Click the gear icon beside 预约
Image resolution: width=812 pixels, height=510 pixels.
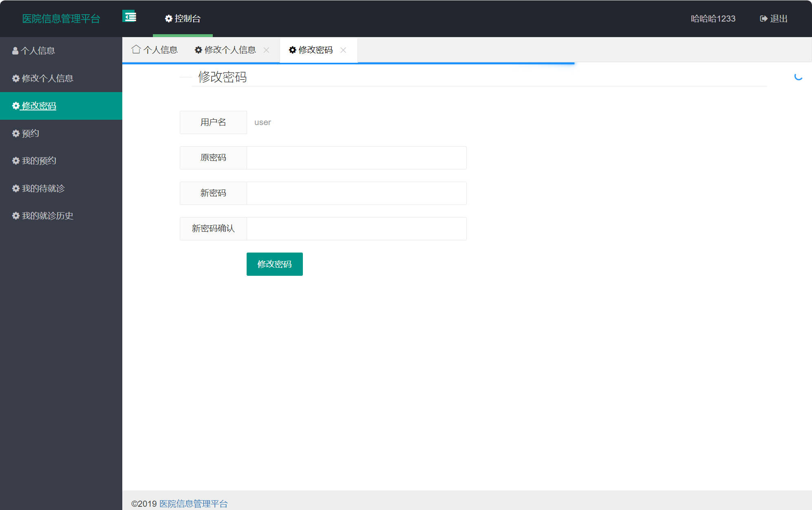[15, 133]
